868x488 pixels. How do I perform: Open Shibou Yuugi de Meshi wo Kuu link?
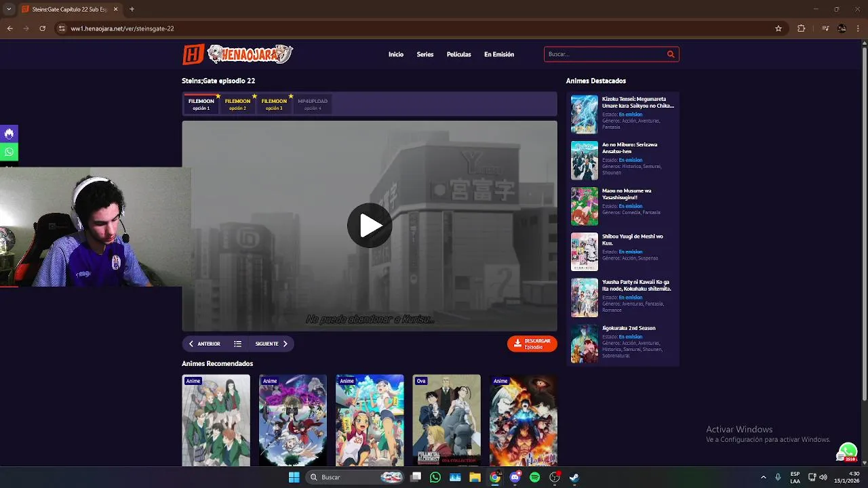click(633, 239)
